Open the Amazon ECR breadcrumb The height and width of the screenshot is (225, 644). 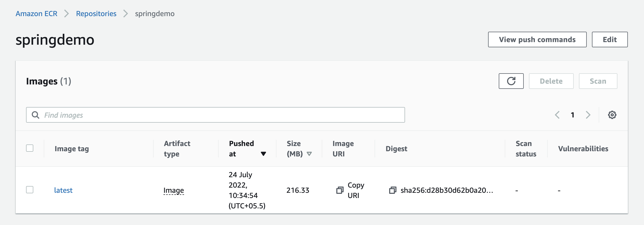tap(36, 14)
